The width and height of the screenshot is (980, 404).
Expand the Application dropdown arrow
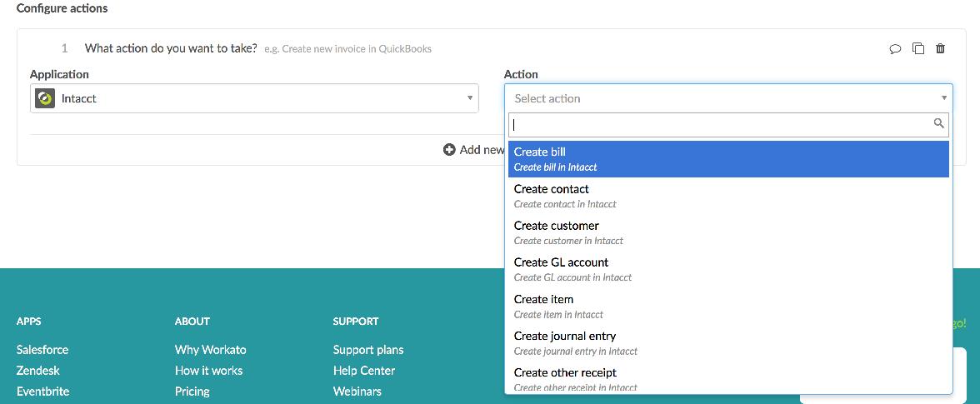tap(470, 98)
